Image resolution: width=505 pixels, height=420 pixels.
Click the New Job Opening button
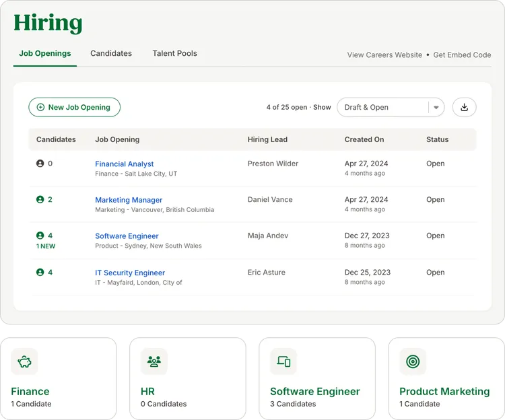coord(74,107)
